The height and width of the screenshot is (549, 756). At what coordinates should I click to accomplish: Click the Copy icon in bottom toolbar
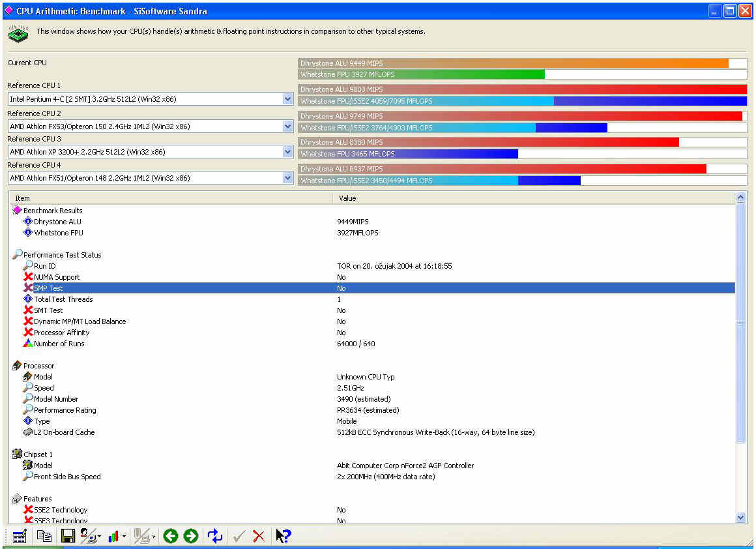[44, 536]
